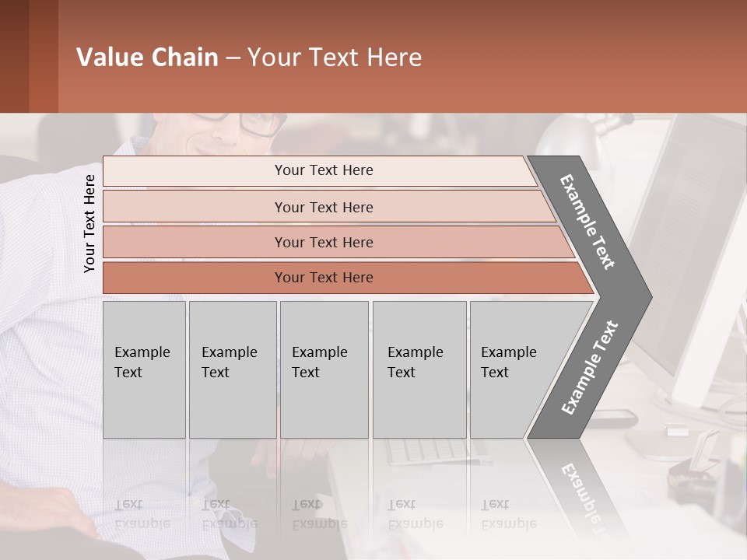Click the reflection under first Example box
Viewport: 747px width, 560px height.
click(x=145, y=491)
